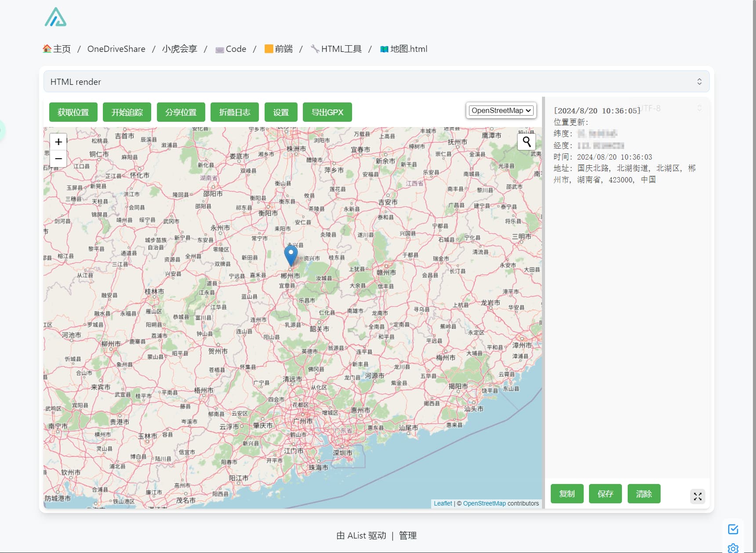
Task: Navigate to HTML工具 breadcrumb folder
Action: tap(336, 49)
